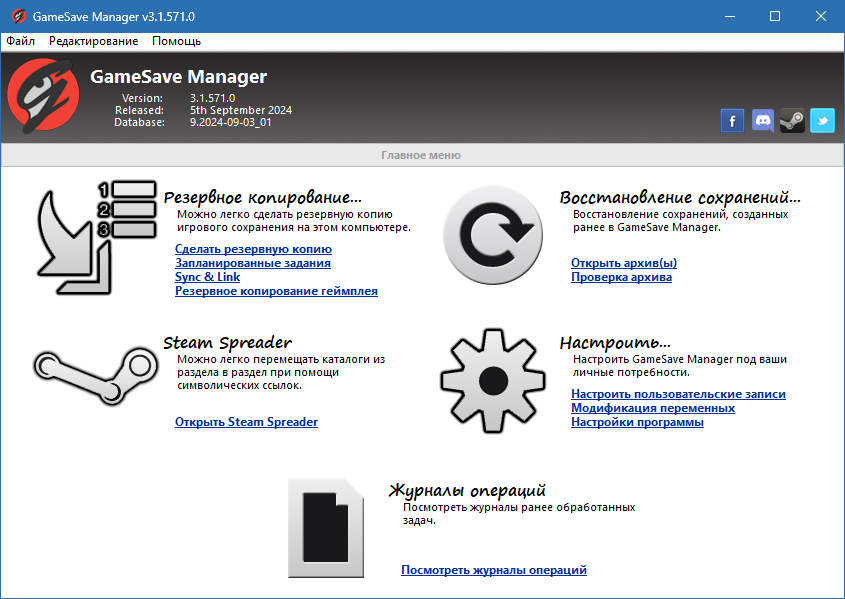Click the document icon for Журналы операций

pos(325,528)
